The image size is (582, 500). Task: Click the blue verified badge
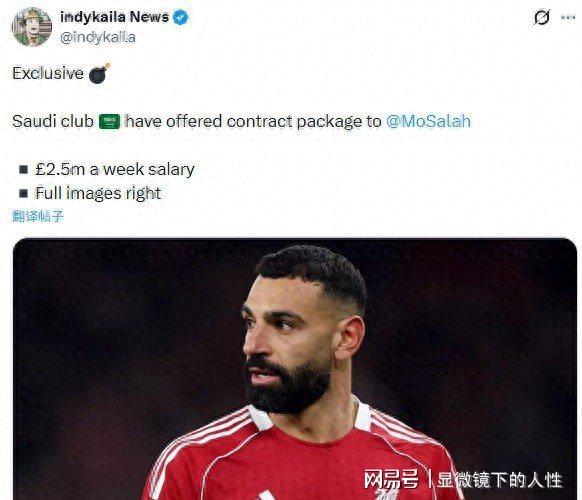tap(181, 17)
